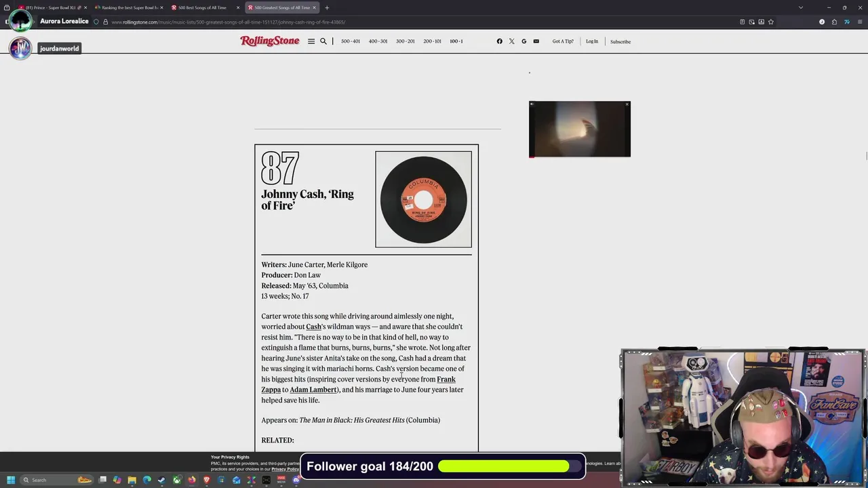Bookmark this page with the star
This screenshot has height=488, width=868.
pyautogui.click(x=771, y=22)
